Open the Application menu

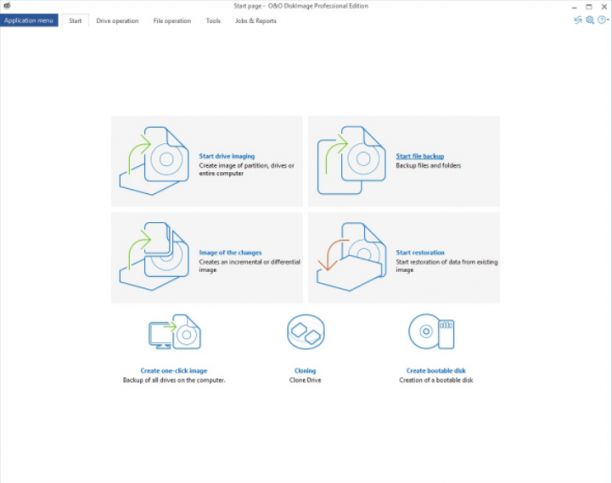click(29, 20)
